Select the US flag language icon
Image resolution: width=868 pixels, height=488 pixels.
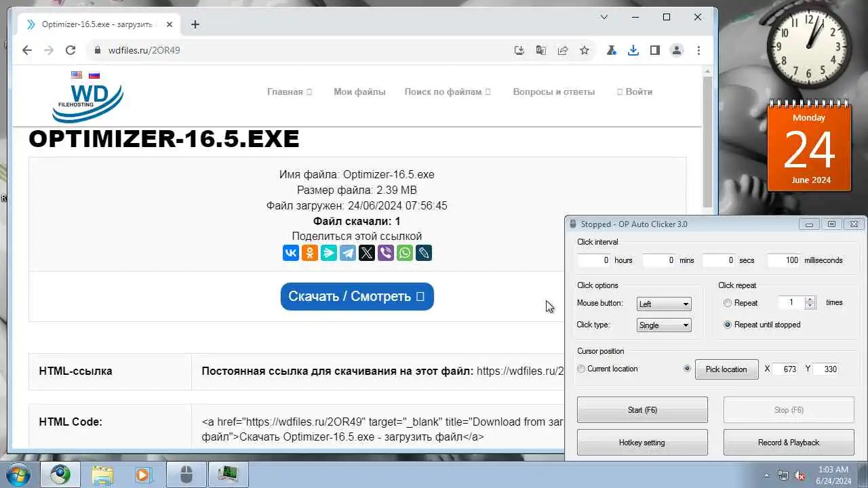coord(77,75)
